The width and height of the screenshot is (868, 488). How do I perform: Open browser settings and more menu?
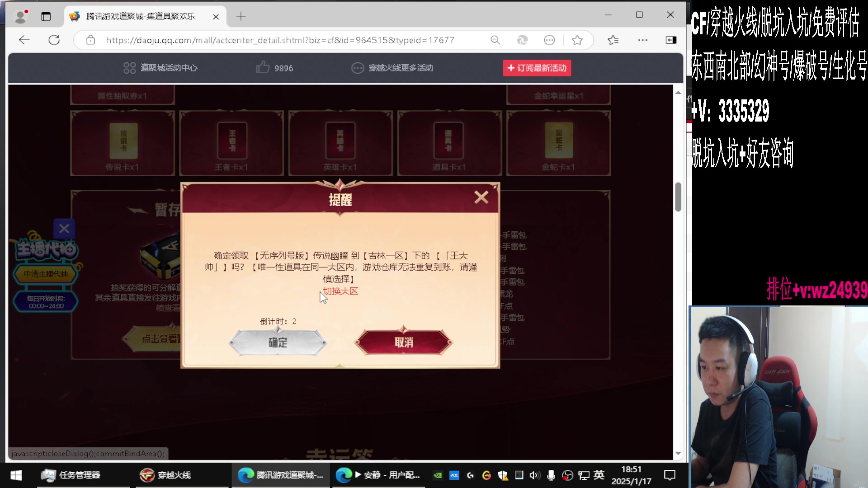coord(642,40)
